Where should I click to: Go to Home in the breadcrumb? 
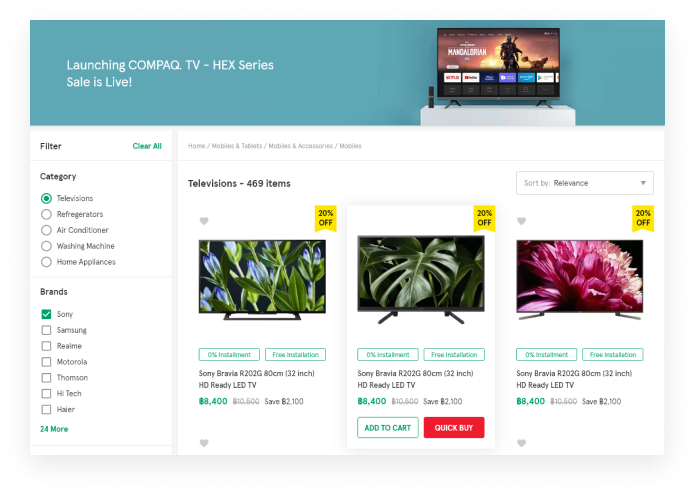196,146
